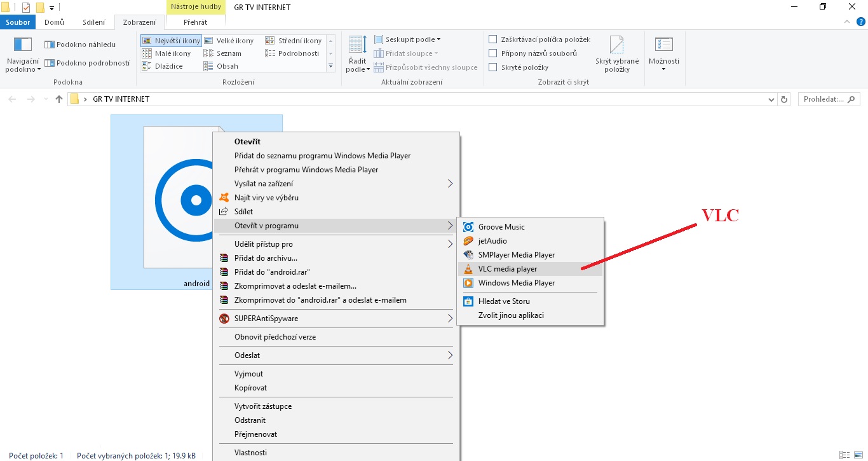Click Skrýt vybrané položky button

[x=617, y=55]
